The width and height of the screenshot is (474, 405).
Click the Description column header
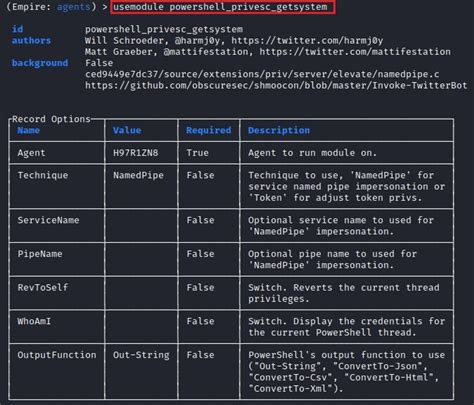click(x=279, y=130)
